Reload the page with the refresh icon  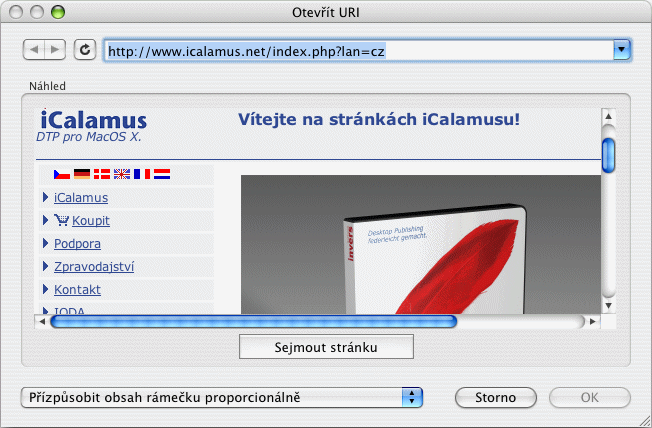pyautogui.click(x=85, y=50)
